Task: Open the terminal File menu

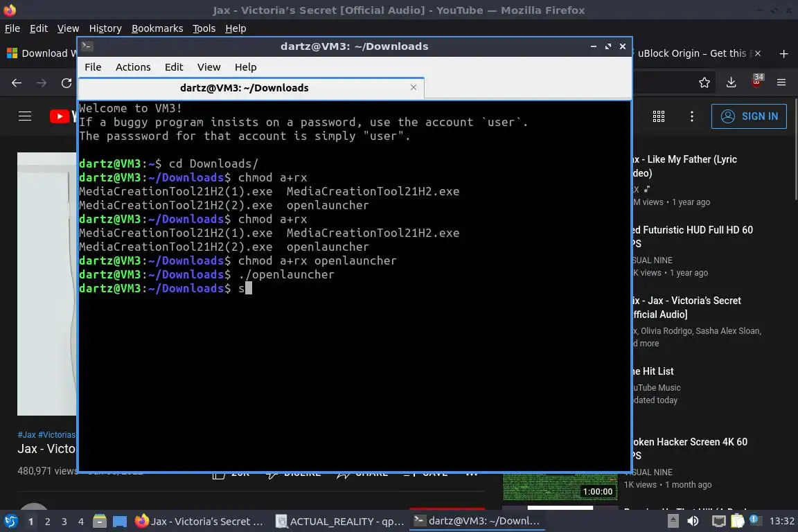Action: click(x=93, y=67)
